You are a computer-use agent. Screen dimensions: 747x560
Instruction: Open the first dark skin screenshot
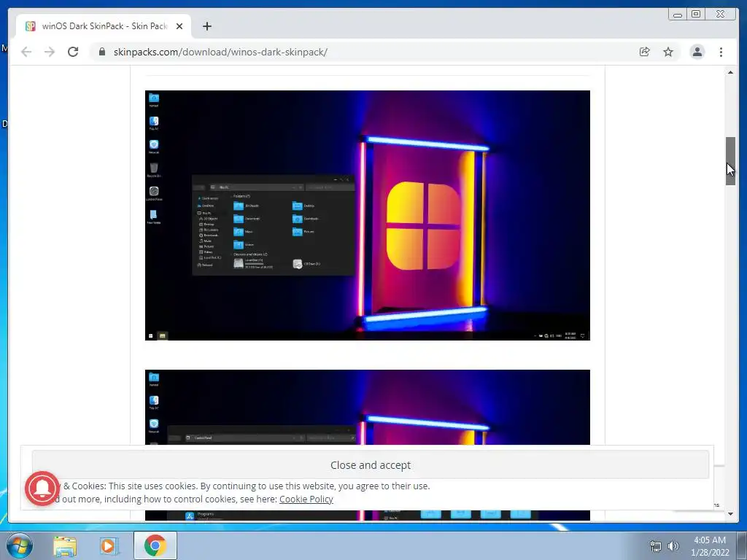coord(368,215)
